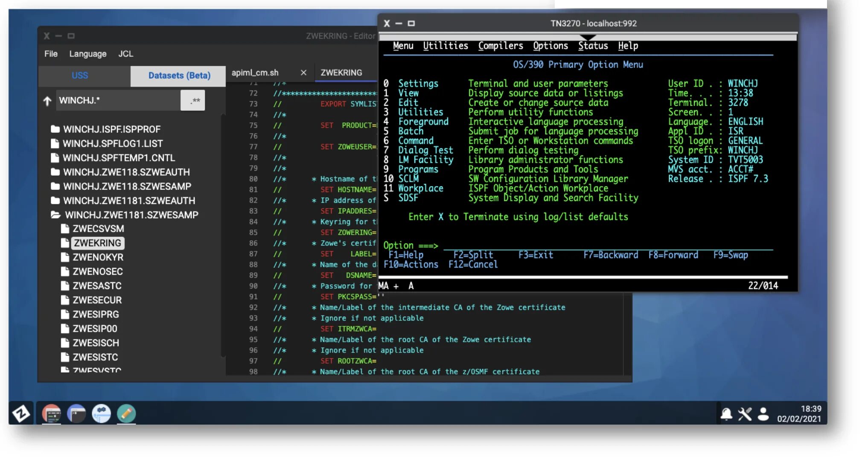Viewport: 868px width, 460px height.
Task: Select the apiml_cm.sh editor tab
Action: 255,73
